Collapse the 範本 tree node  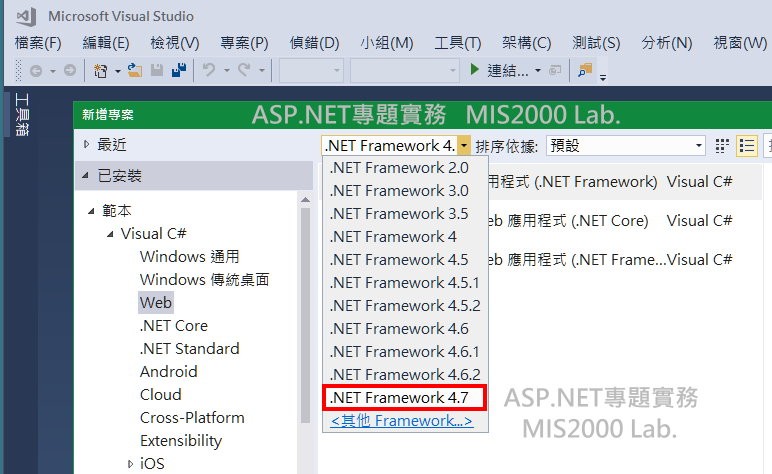pos(91,211)
